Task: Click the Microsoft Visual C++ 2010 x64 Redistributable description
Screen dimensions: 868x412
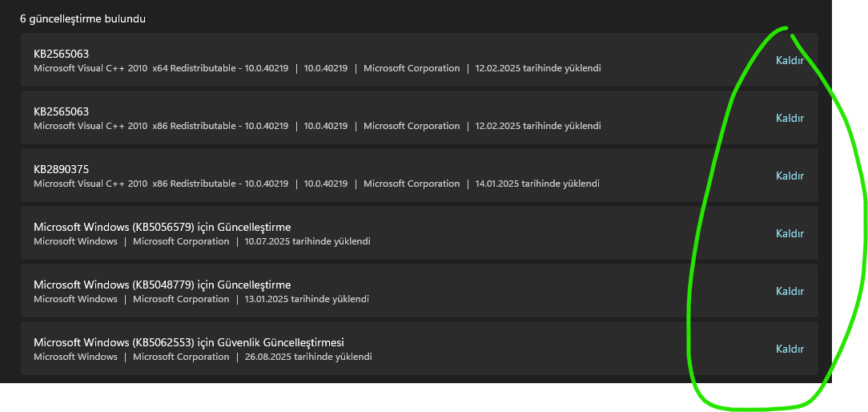Action: (160, 68)
